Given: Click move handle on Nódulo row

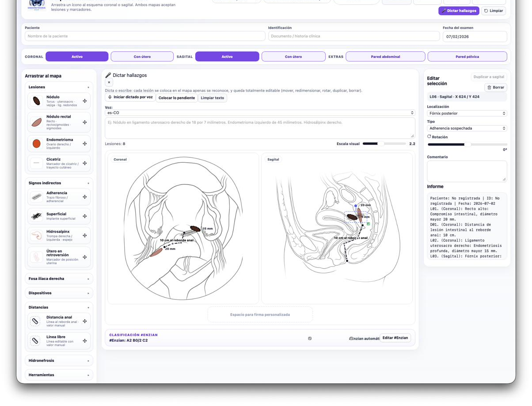Looking at the screenshot, I should (x=84, y=101).
